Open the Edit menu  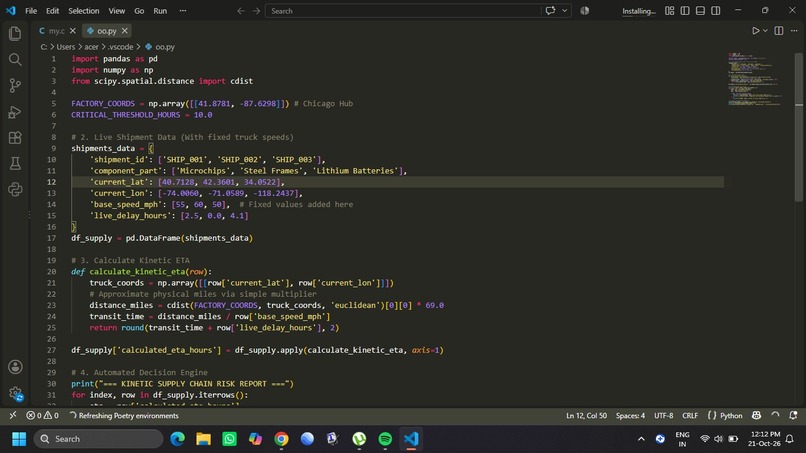(52, 11)
